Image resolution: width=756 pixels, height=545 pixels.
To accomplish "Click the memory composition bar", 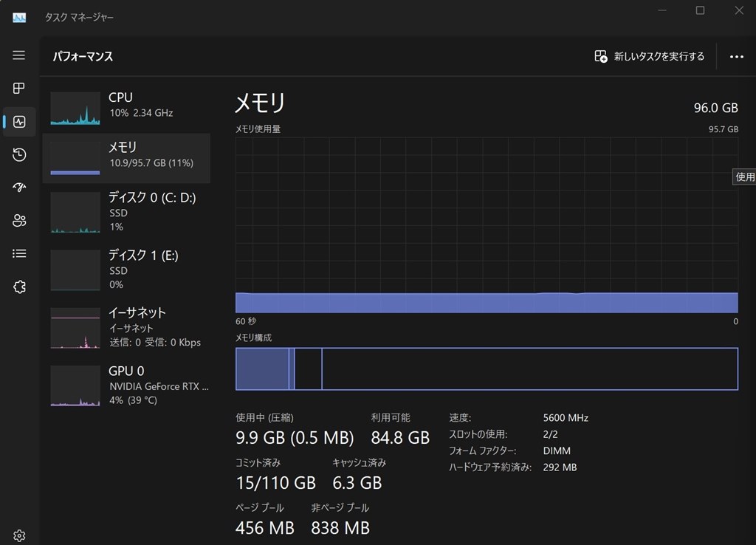I will click(487, 369).
